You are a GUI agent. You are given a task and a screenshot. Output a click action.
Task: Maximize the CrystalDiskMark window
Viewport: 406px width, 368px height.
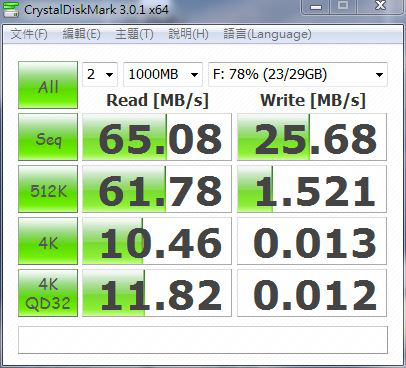coord(343,7)
